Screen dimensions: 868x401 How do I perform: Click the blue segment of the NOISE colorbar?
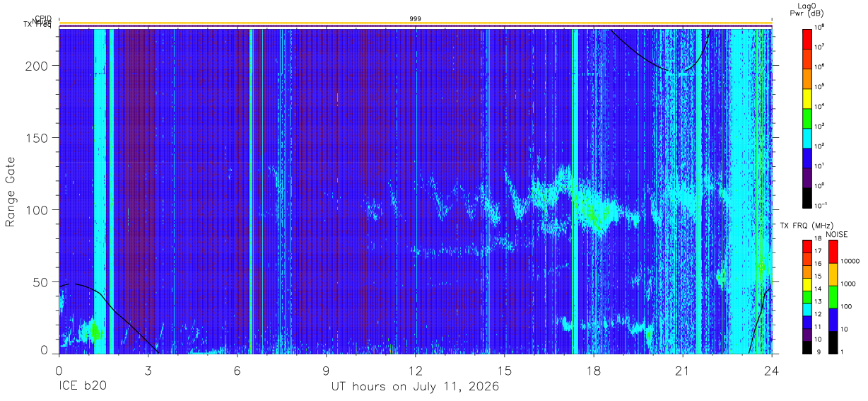click(833, 320)
